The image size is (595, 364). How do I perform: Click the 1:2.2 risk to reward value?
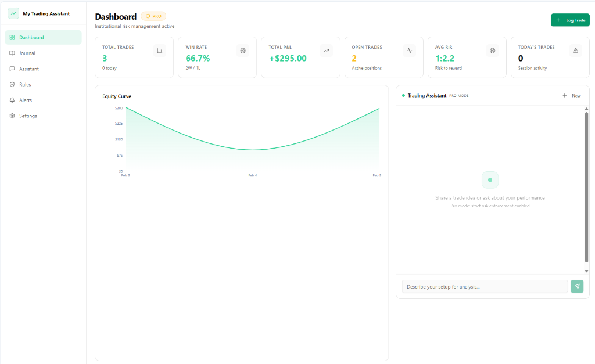[x=445, y=59]
